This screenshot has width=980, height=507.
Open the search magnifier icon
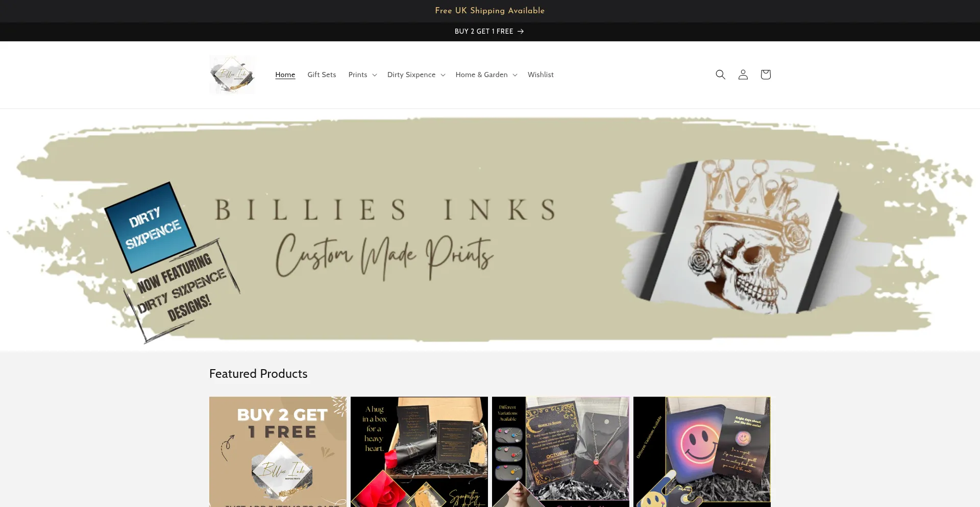720,75
